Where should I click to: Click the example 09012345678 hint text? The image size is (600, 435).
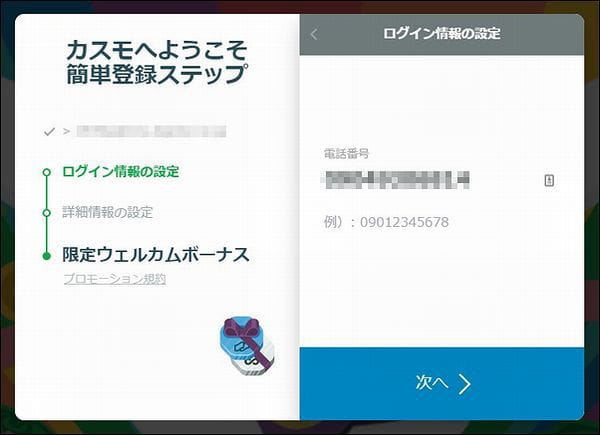point(386,222)
